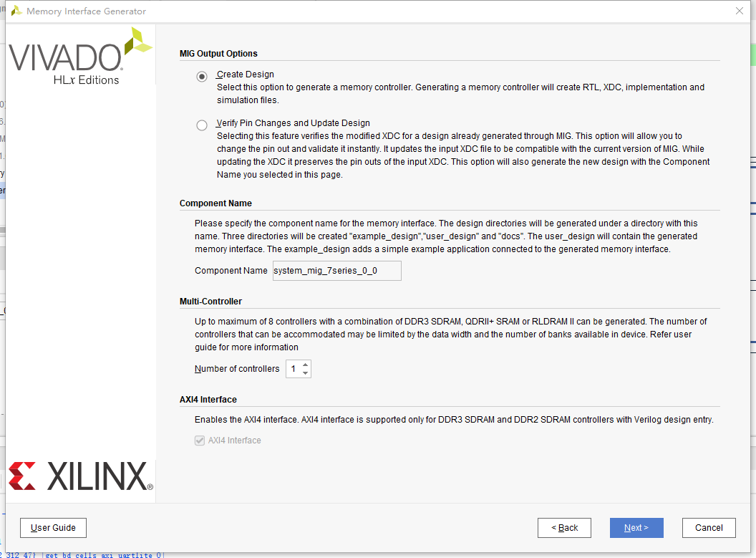Select the Create Design option
756x558 pixels.
point(201,77)
